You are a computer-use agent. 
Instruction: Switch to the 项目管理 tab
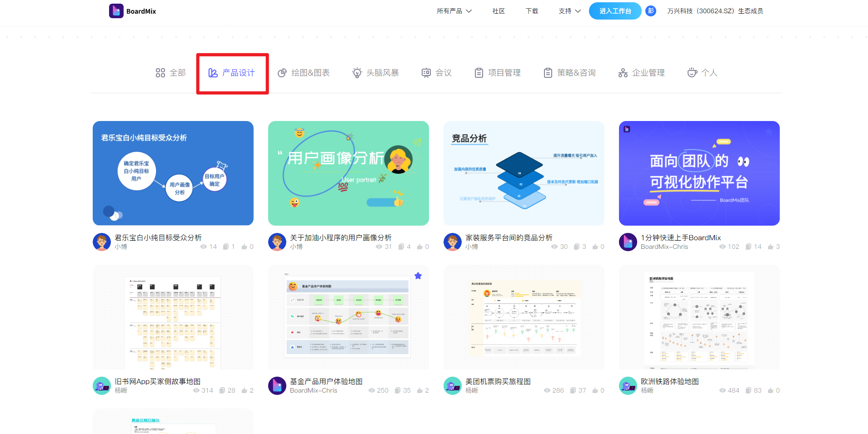click(x=498, y=73)
